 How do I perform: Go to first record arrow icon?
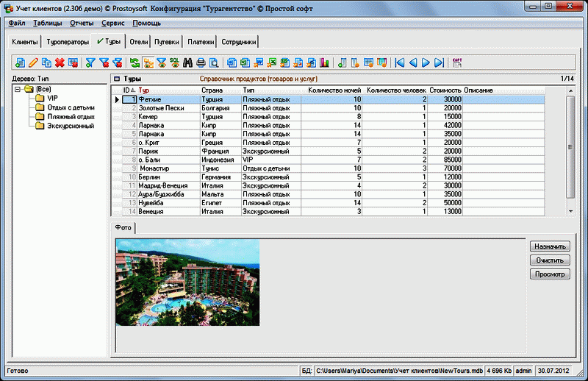[400, 63]
